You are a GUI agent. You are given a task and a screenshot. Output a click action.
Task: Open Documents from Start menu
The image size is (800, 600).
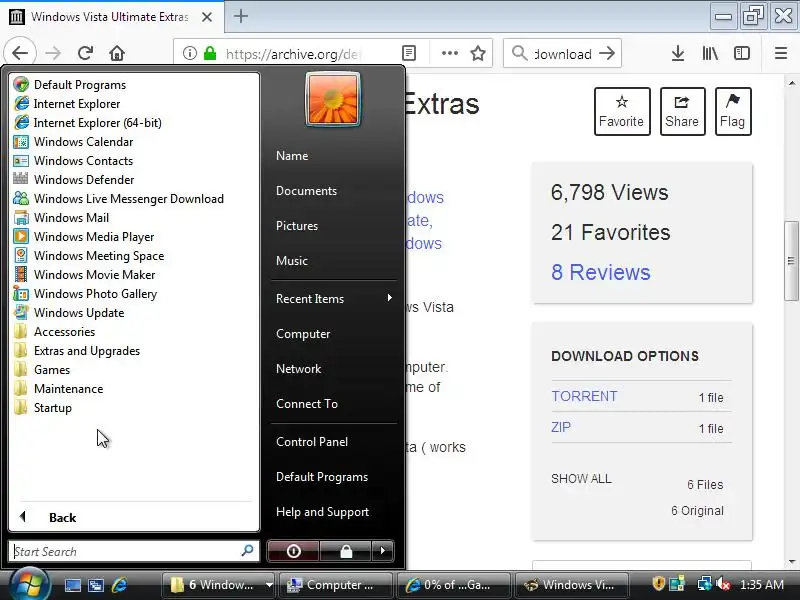(306, 191)
